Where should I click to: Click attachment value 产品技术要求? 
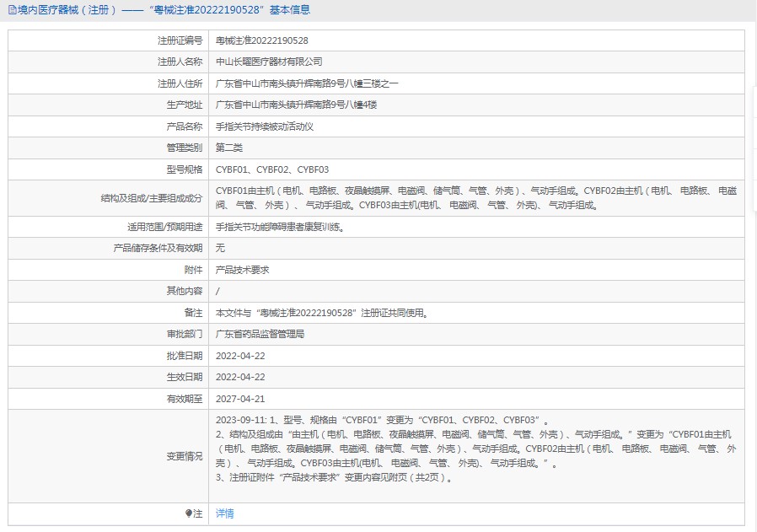[242, 270]
